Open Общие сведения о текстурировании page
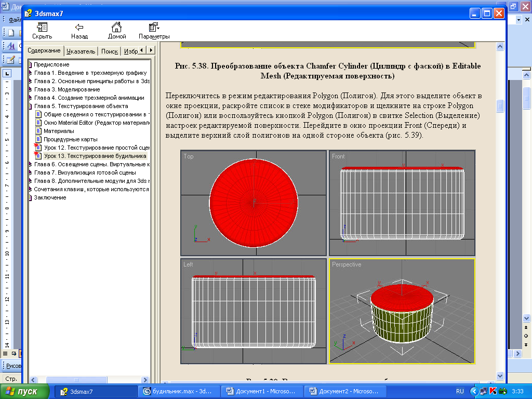Viewport: 532px width, 399px height. tap(96, 114)
